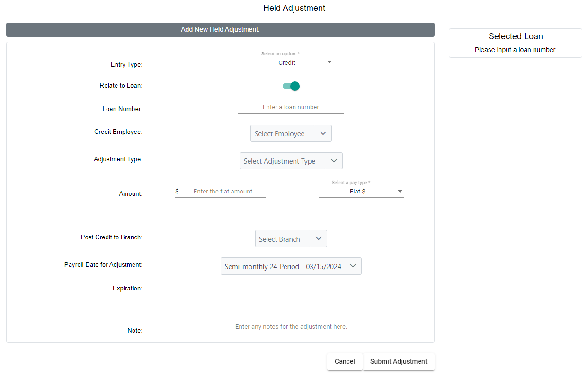Click the Expiration date field
This screenshot has height=377, width=588.
[291, 297]
